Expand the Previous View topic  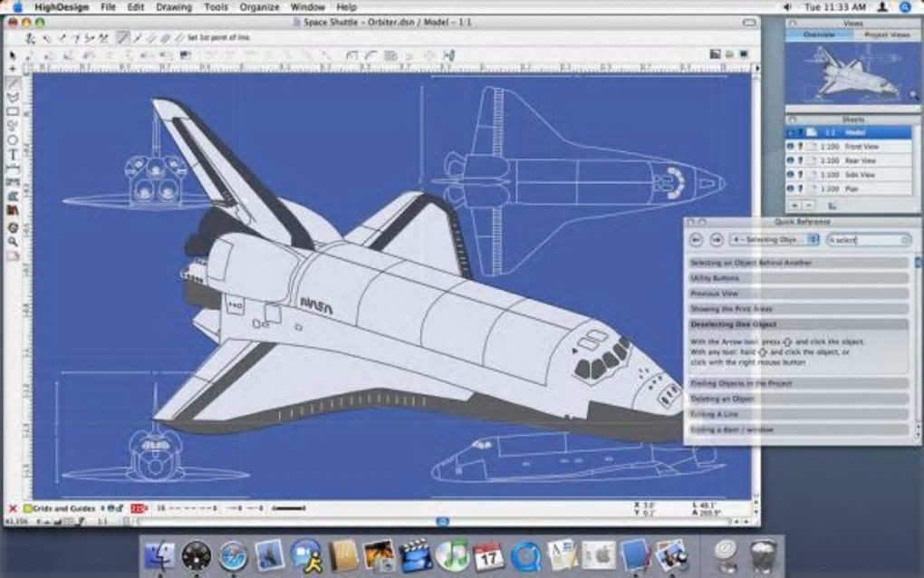(x=798, y=294)
